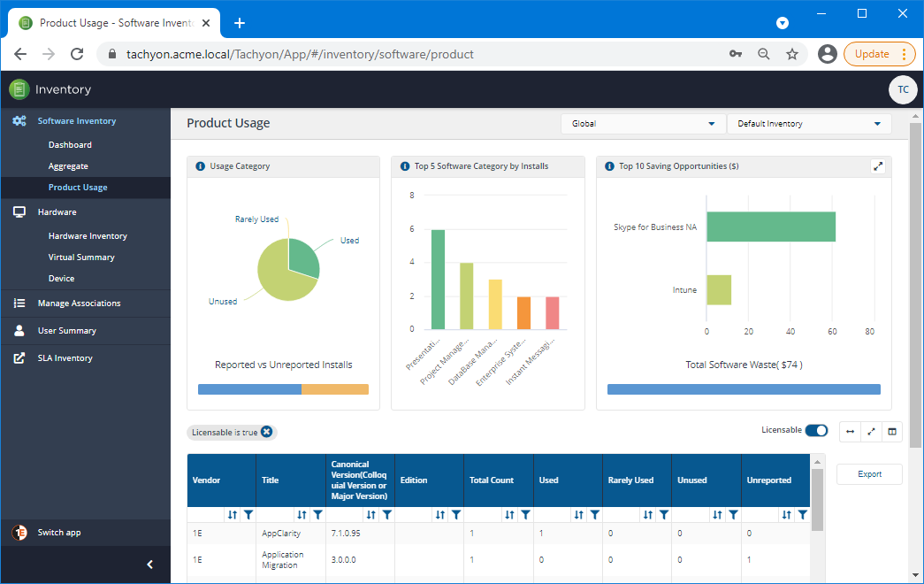Sort the Title column
This screenshot has width=924, height=584.
pyautogui.click(x=302, y=515)
